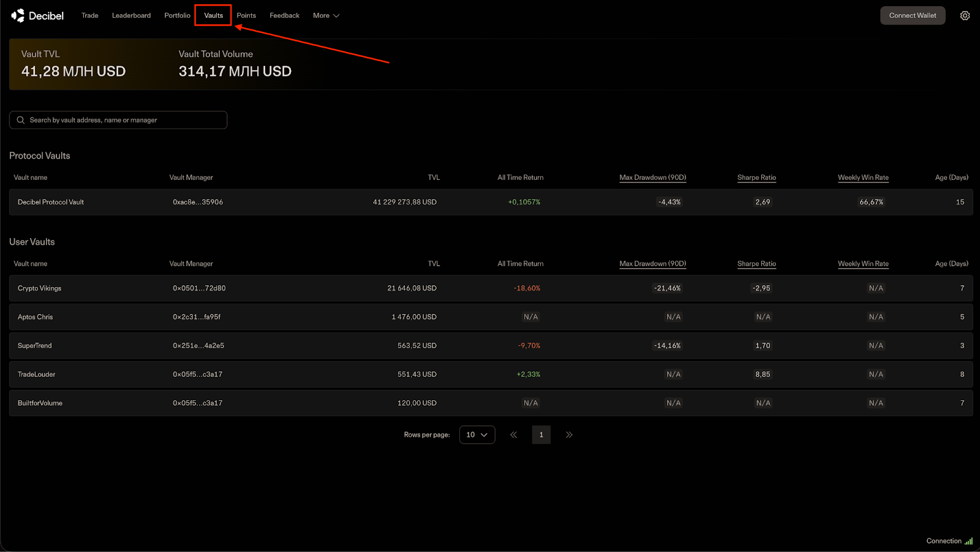Click the Protocol Vaults TVL column header

tap(434, 177)
